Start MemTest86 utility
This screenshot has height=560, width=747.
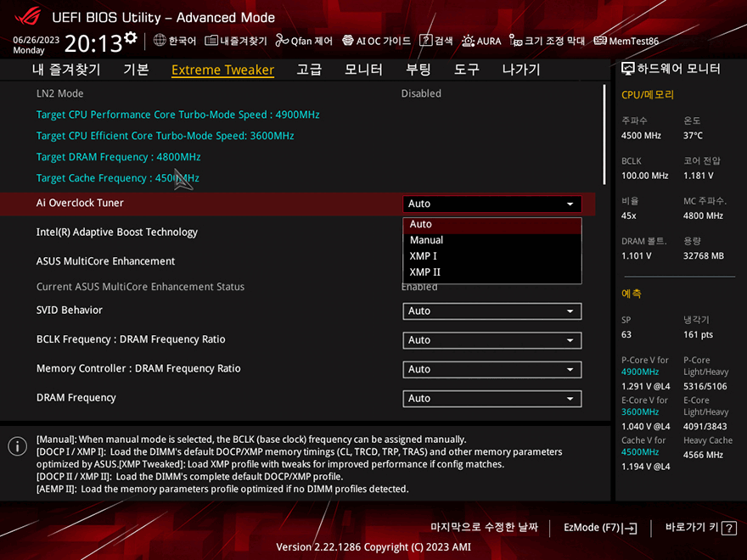point(633,41)
